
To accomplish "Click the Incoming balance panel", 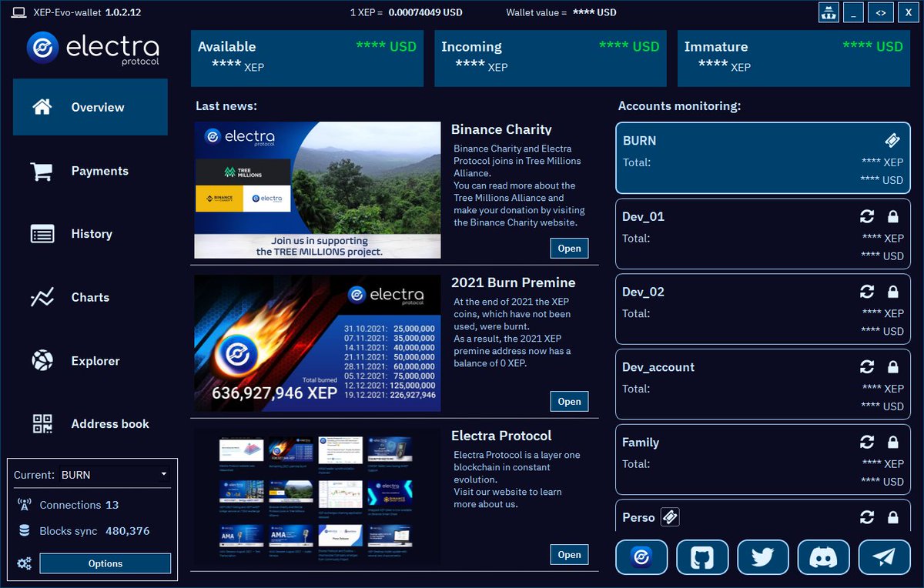I will point(551,58).
